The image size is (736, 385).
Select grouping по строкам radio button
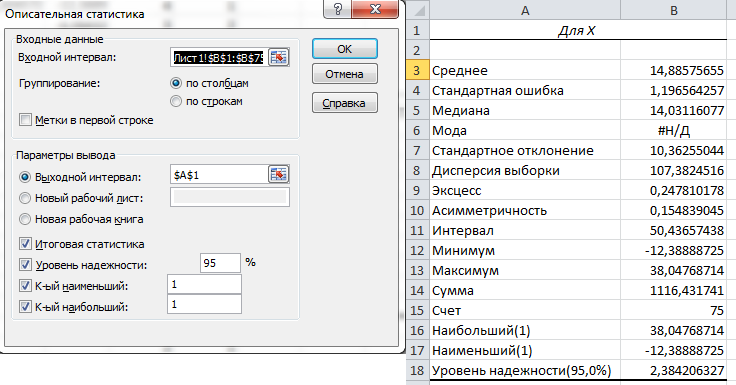[x=176, y=101]
